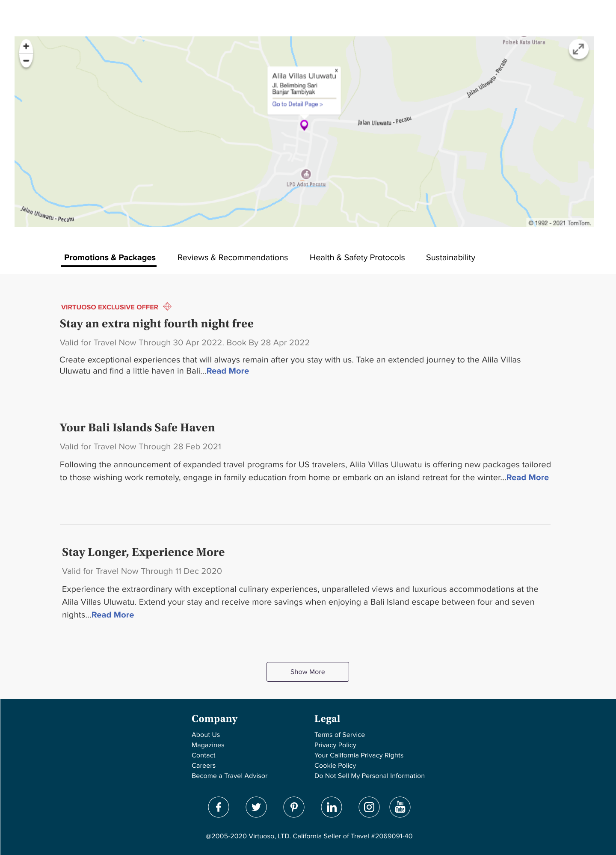Viewport: 616px width, 855px height.
Task: Click Do Not Sell My Personal Information
Action: (x=370, y=776)
